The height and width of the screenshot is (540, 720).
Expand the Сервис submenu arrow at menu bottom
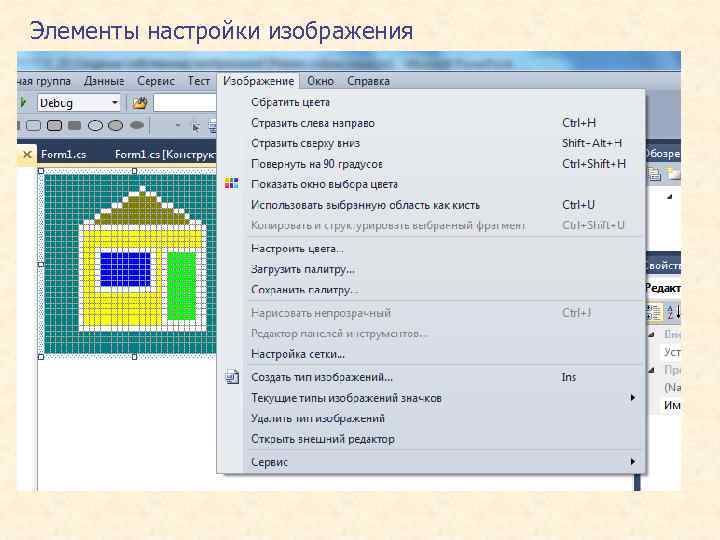[633, 461]
